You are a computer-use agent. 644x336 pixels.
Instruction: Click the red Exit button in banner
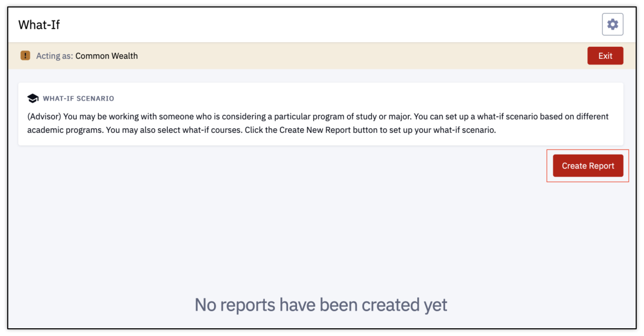(605, 56)
